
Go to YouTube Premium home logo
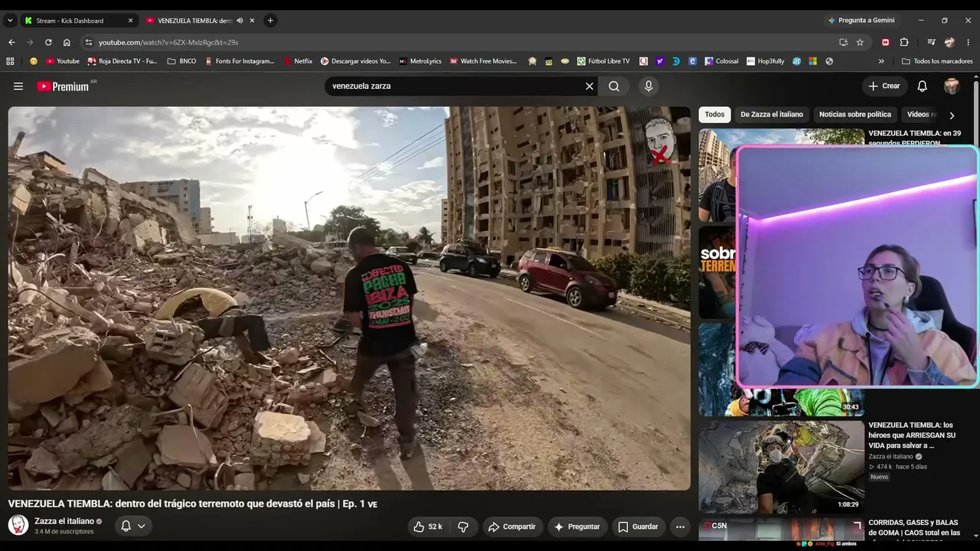click(63, 86)
